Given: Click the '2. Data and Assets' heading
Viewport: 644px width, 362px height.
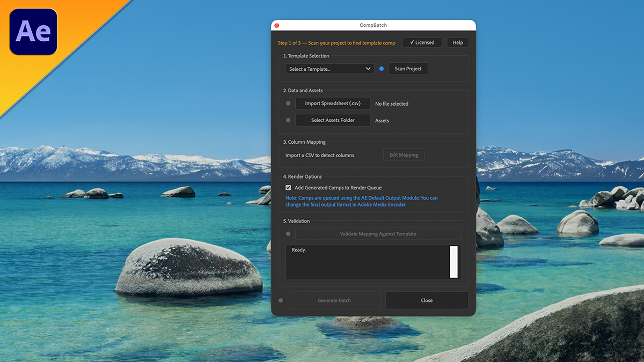Looking at the screenshot, I should click(x=303, y=91).
